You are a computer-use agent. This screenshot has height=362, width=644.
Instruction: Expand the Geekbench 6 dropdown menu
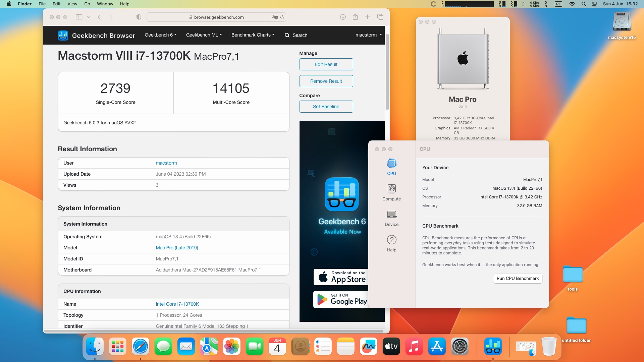tap(160, 35)
